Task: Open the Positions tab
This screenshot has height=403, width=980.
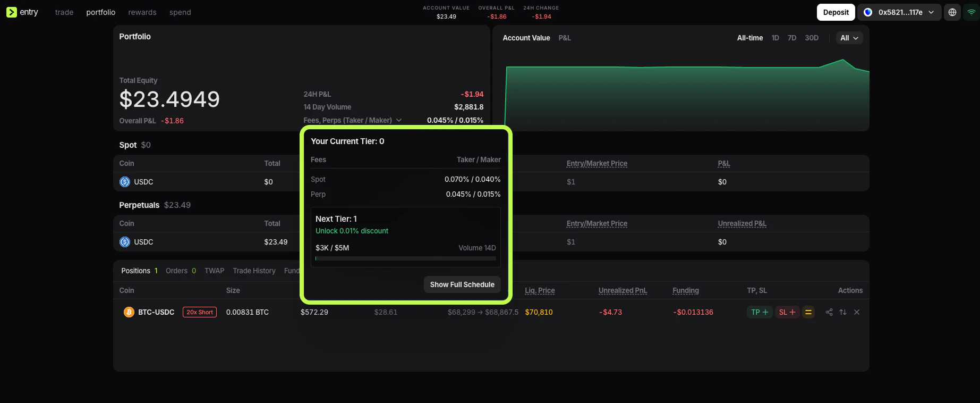Action: [139, 271]
